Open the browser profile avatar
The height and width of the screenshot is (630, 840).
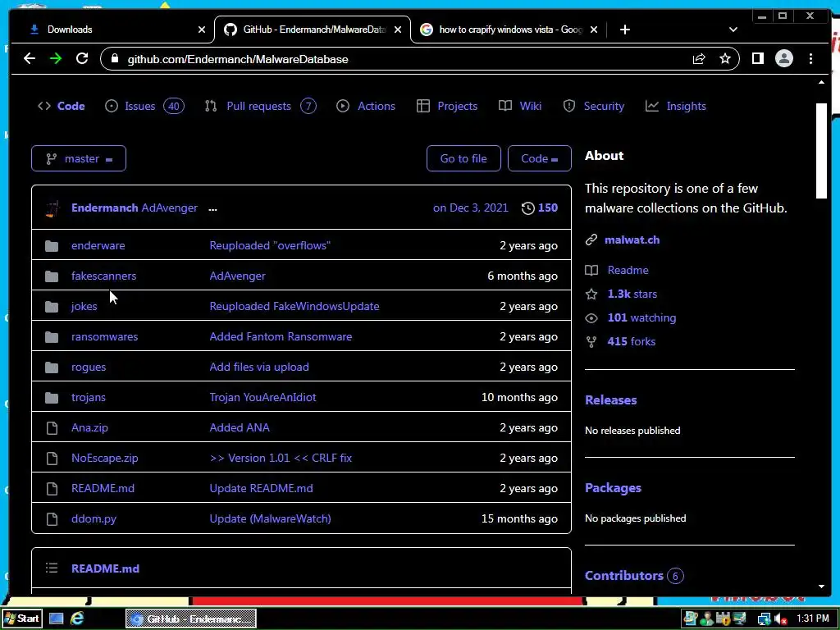click(783, 58)
